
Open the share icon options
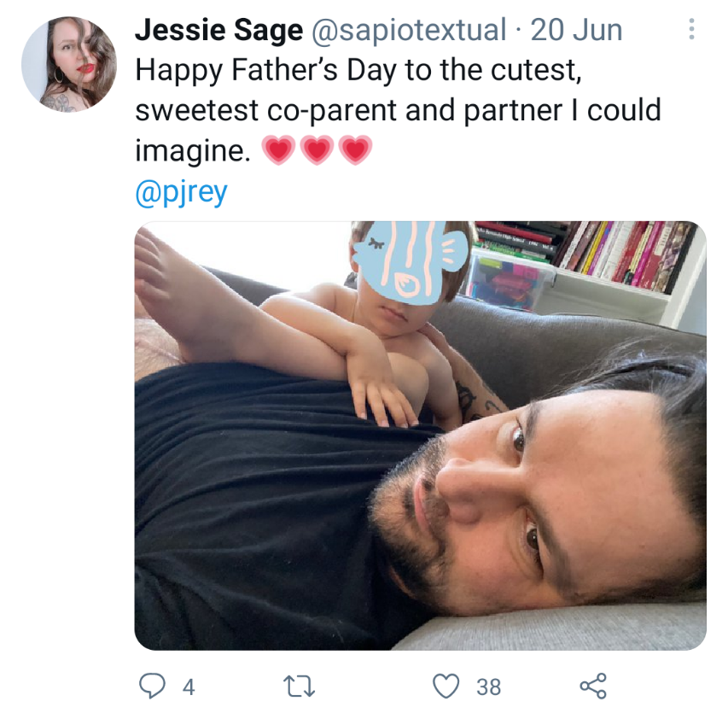[593, 686]
